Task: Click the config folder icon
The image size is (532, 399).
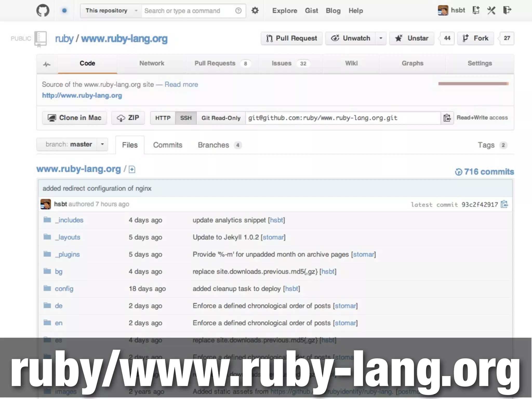Action: point(47,288)
